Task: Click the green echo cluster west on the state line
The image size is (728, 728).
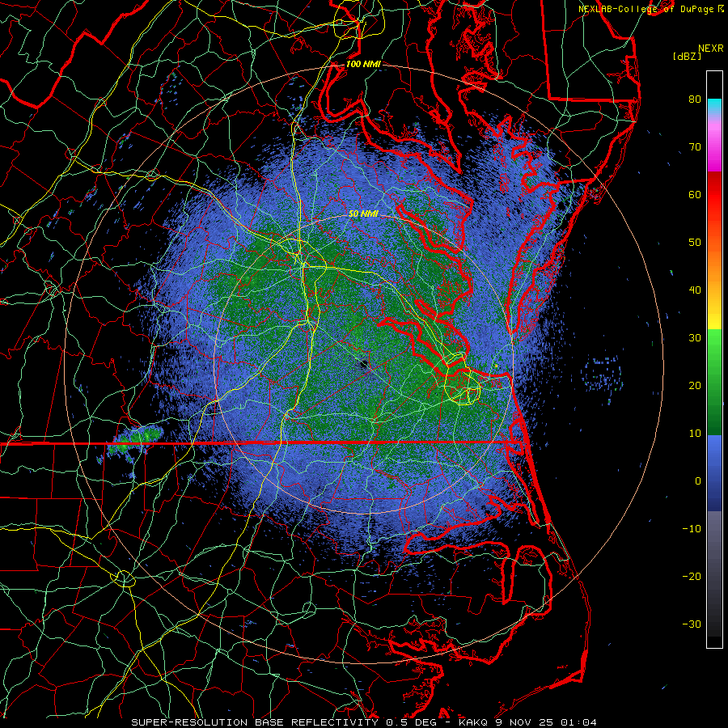Action: (134, 441)
